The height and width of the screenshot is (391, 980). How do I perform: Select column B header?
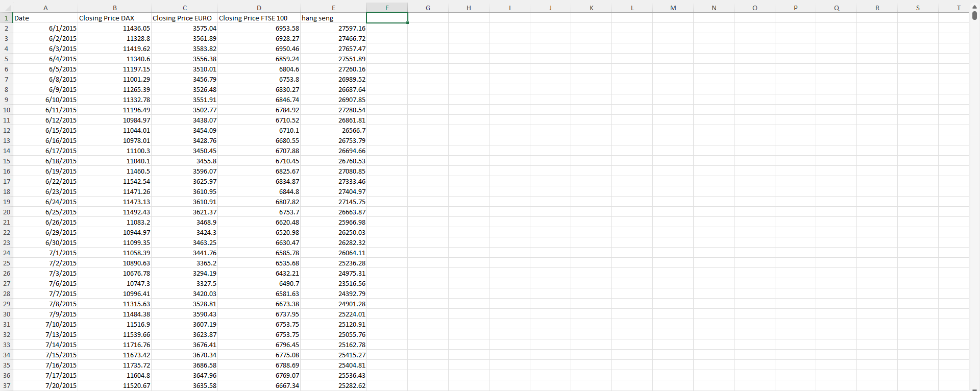tap(114, 8)
